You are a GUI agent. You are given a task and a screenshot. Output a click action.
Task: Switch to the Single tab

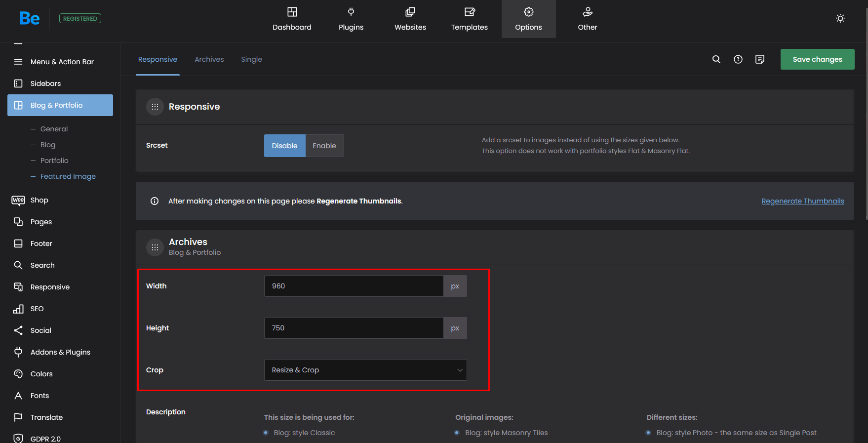[251, 59]
